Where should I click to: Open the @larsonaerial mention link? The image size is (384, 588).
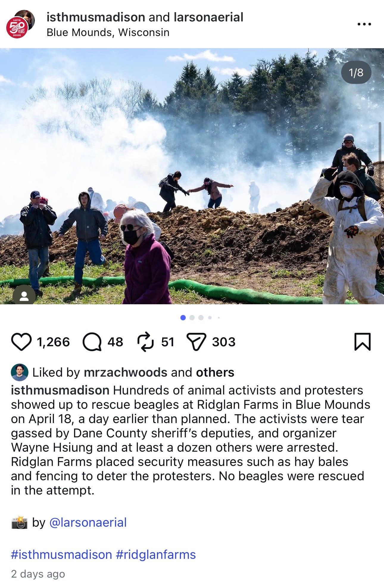pyautogui.click(x=88, y=522)
